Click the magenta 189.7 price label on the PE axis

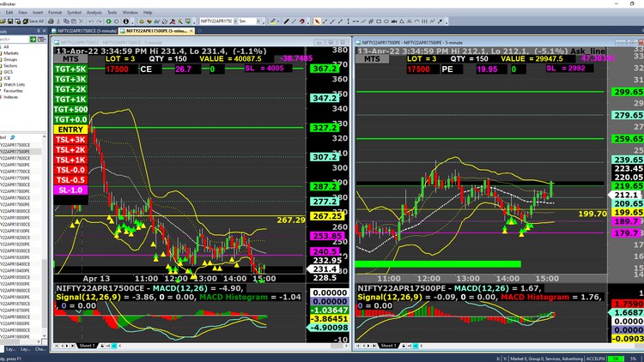(627, 221)
